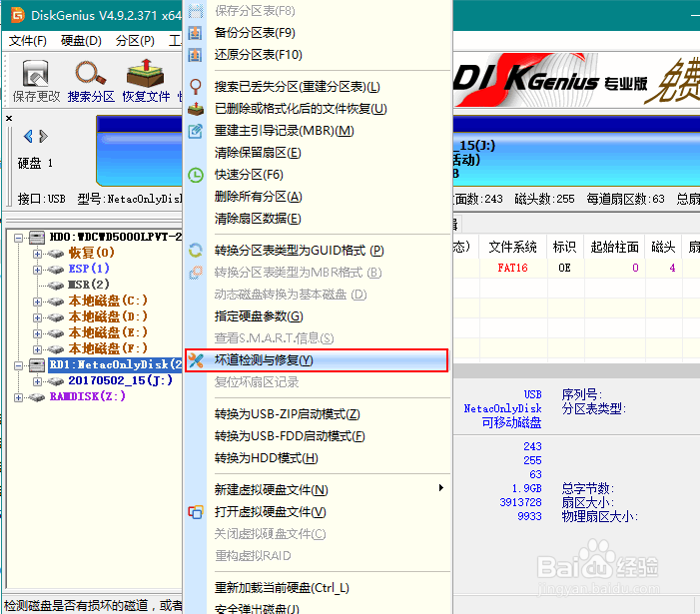Expand the 恢复(0) partition node

pyautogui.click(x=38, y=254)
